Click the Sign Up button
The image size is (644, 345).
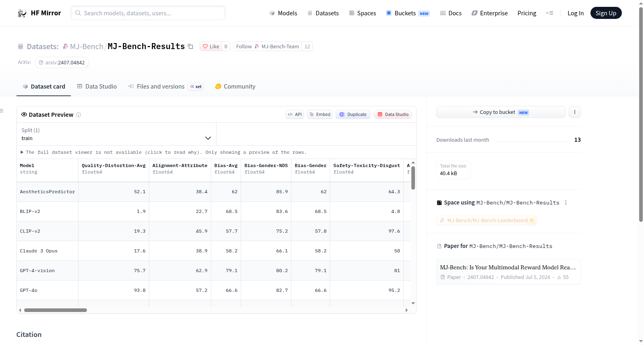(606, 13)
